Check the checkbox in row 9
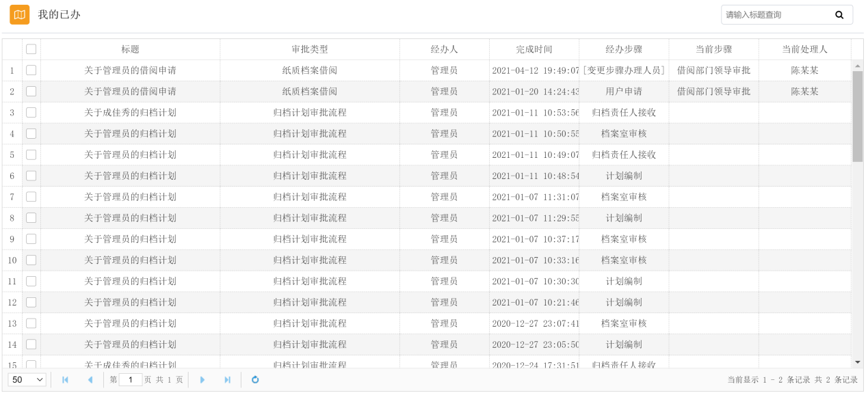 (31, 239)
